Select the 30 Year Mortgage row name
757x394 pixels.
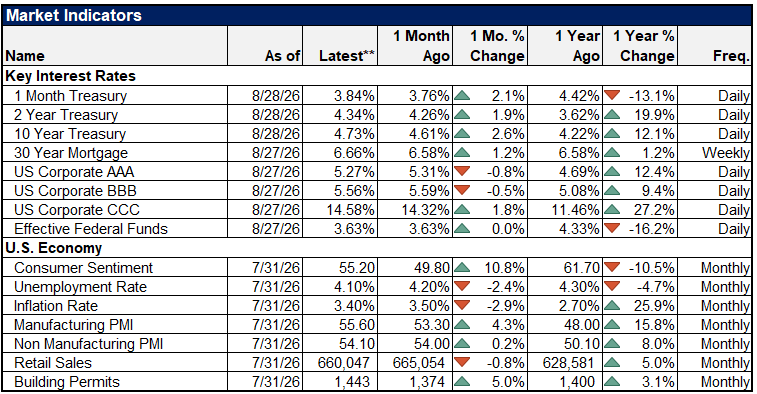[x=71, y=153]
